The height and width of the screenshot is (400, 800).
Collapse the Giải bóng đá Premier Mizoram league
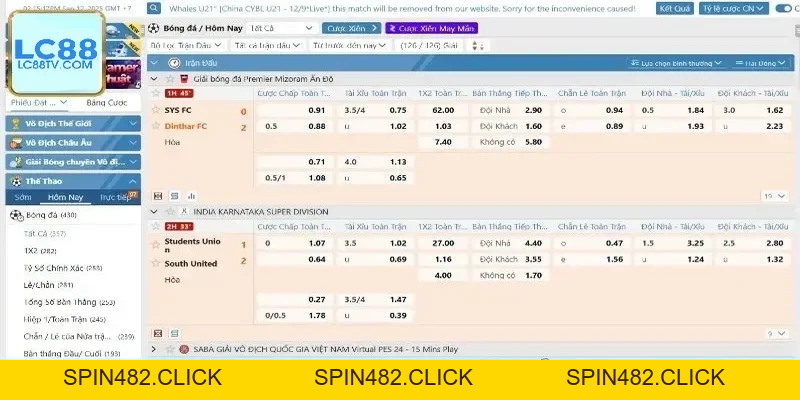pos(154,79)
